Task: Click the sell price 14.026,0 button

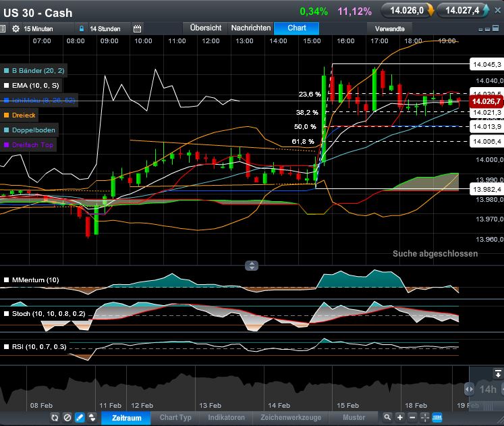Action: coord(407,11)
